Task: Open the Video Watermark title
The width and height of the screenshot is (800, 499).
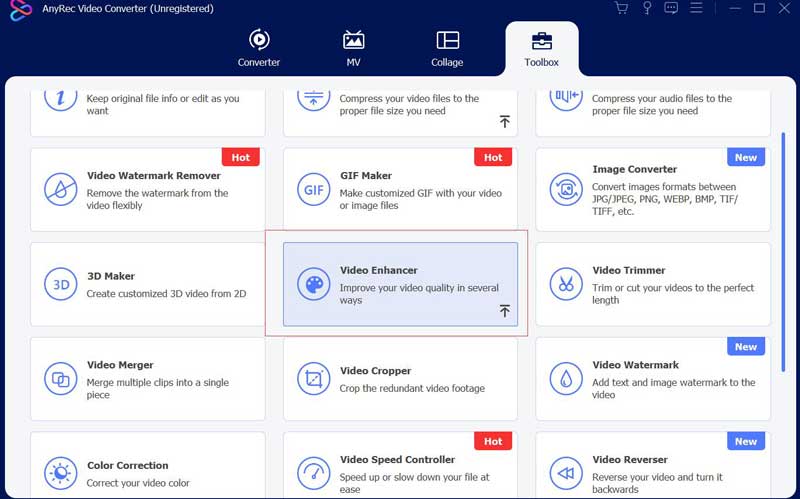Action: click(x=635, y=365)
